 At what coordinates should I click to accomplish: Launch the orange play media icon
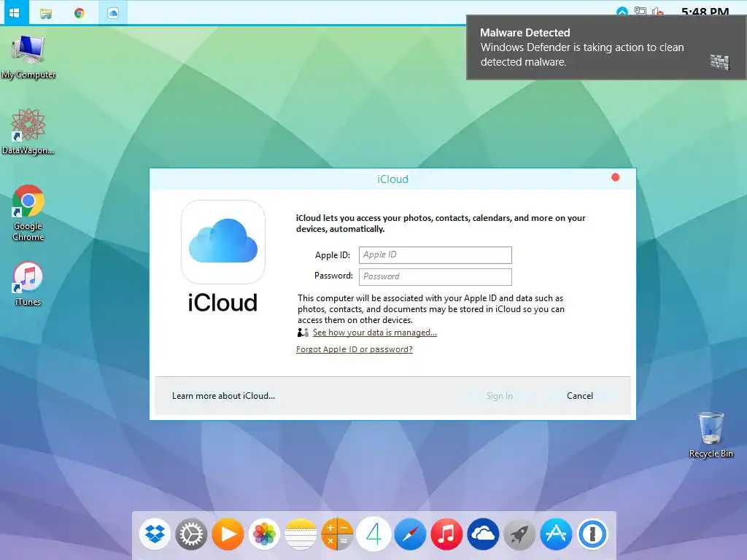(x=228, y=534)
